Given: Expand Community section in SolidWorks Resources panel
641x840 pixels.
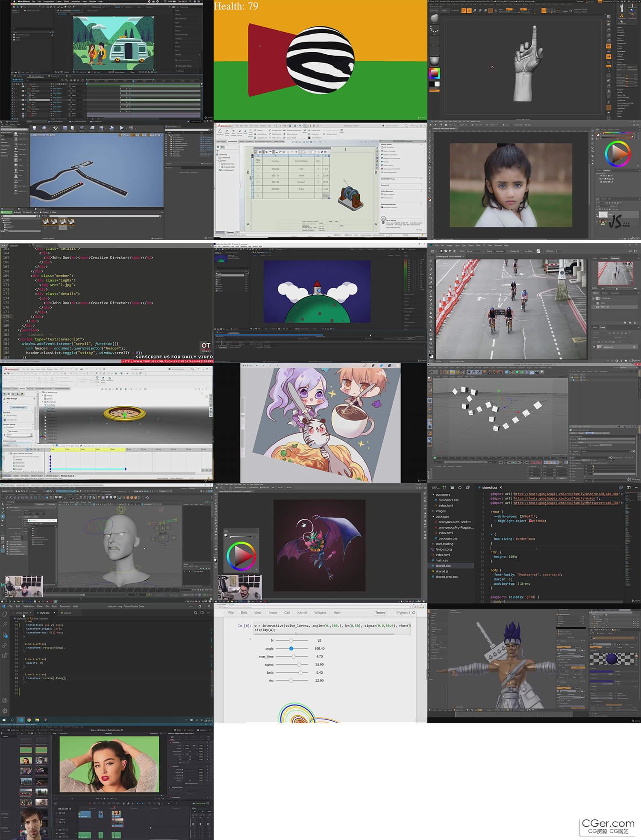Looking at the screenshot, I should [x=421, y=185].
